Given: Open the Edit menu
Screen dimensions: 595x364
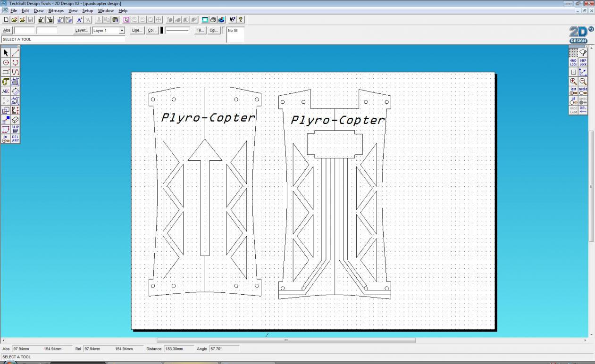Looking at the screenshot, I should [x=25, y=10].
